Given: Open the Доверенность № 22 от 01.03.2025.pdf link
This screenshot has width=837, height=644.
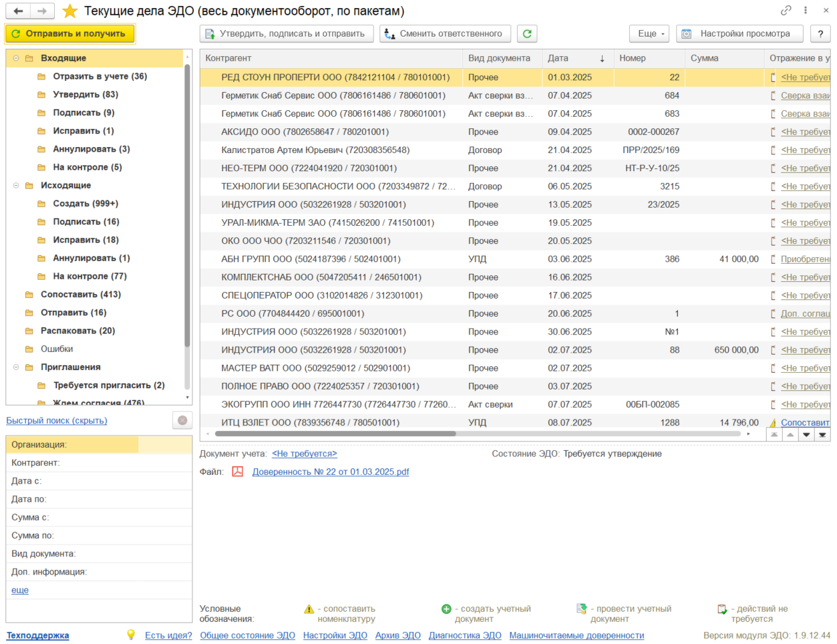Looking at the screenshot, I should [x=331, y=472].
